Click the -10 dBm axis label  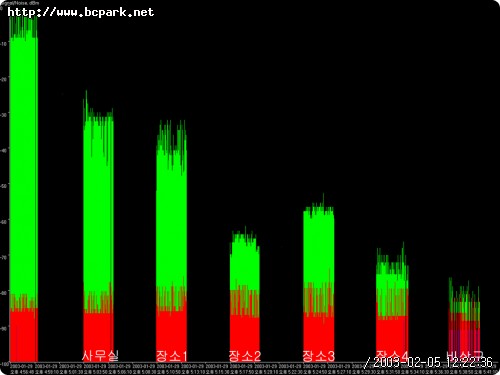point(4,43)
